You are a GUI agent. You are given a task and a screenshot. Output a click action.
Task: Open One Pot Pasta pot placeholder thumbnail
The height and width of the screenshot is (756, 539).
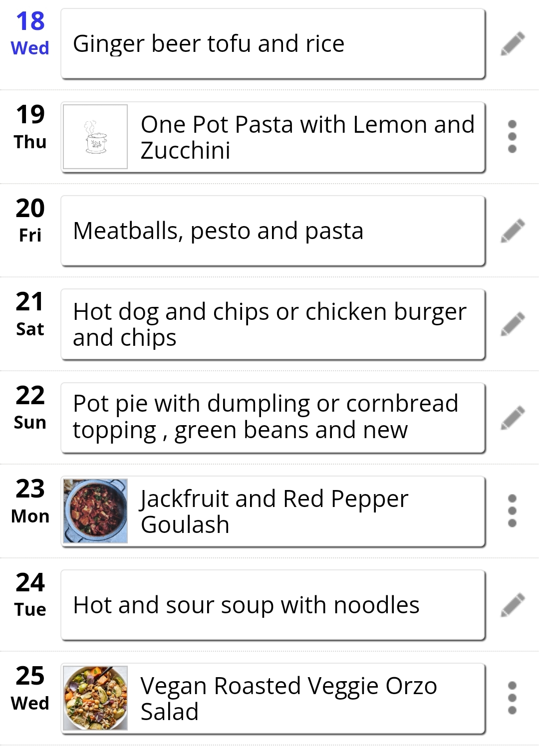coord(95,137)
